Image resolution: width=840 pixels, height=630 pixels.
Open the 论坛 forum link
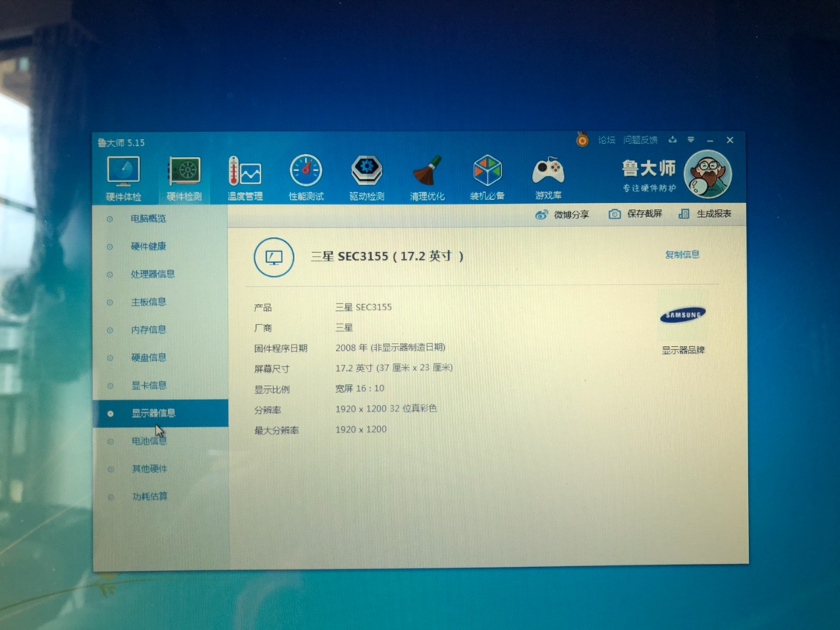pos(607,140)
